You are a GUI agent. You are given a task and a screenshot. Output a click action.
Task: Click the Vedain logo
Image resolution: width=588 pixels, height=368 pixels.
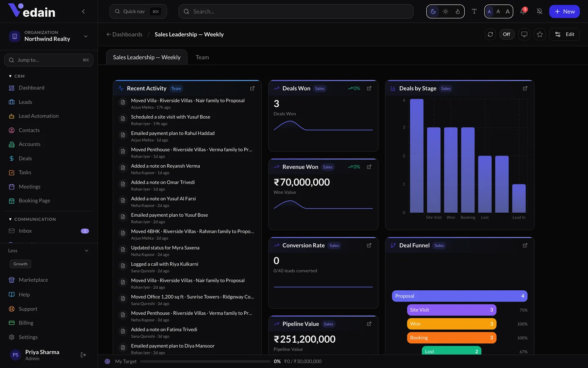(32, 11)
